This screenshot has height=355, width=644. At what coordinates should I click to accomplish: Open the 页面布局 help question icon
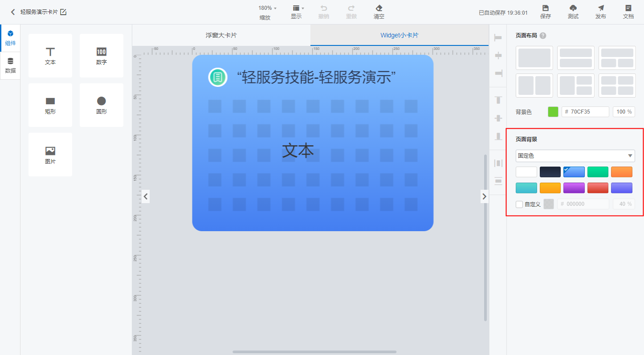point(543,36)
